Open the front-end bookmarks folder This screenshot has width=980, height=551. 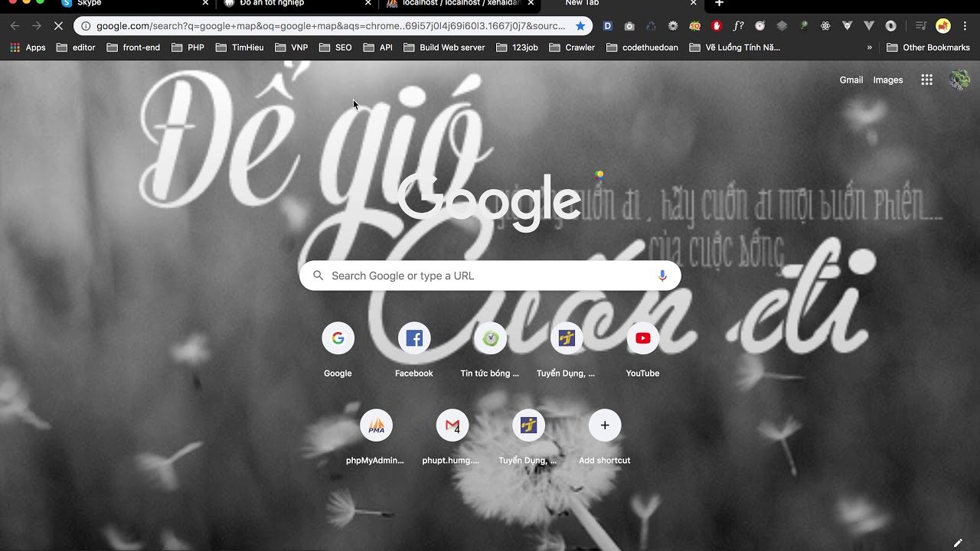click(133, 47)
